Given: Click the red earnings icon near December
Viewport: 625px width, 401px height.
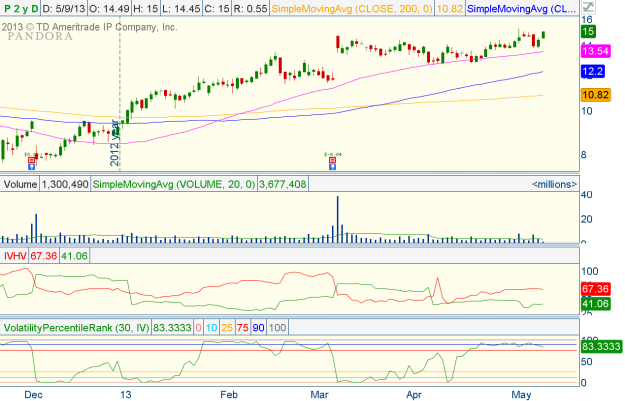Looking at the screenshot, I should click(x=31, y=158).
